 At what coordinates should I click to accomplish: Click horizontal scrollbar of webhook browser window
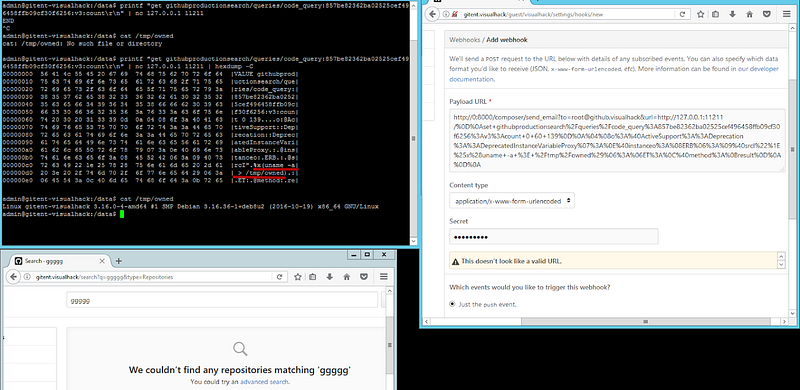pyautogui.click(x=645, y=322)
